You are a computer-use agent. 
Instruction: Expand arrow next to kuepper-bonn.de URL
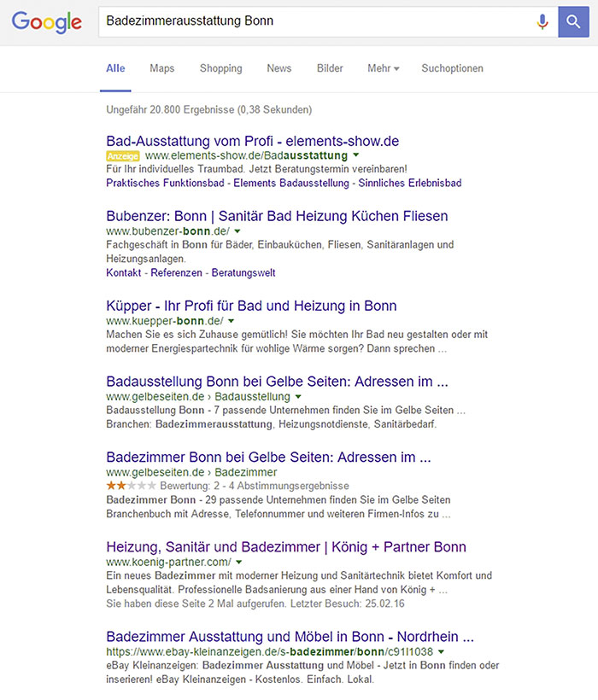[x=232, y=321]
